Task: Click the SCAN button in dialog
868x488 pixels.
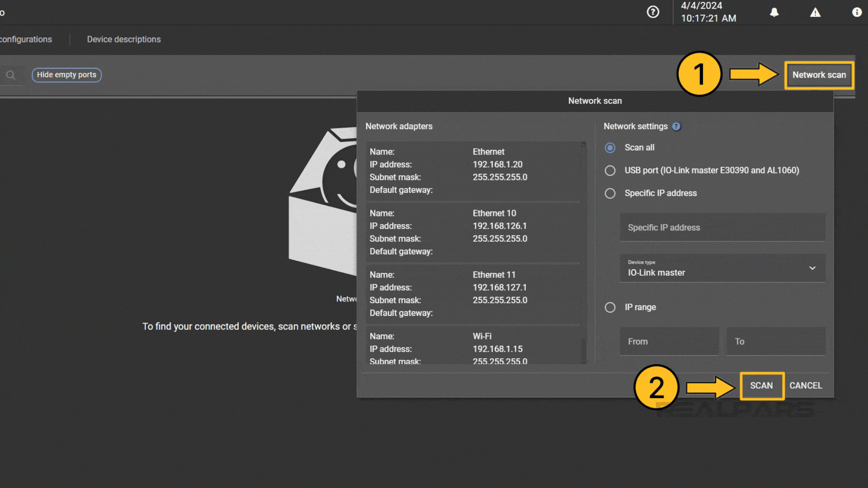Action: coord(762,385)
